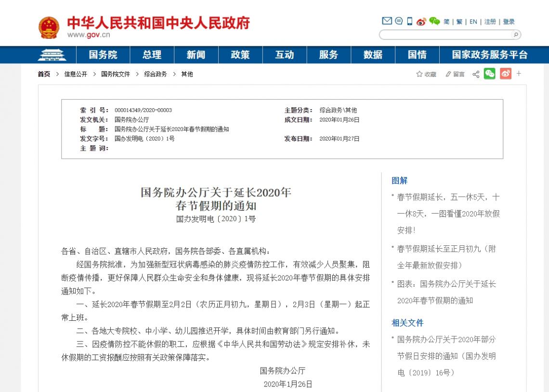Click the 主题分类 value 综合政务\其他
Image resolution: width=549 pixels, height=392 pixels.
pyautogui.click(x=338, y=110)
